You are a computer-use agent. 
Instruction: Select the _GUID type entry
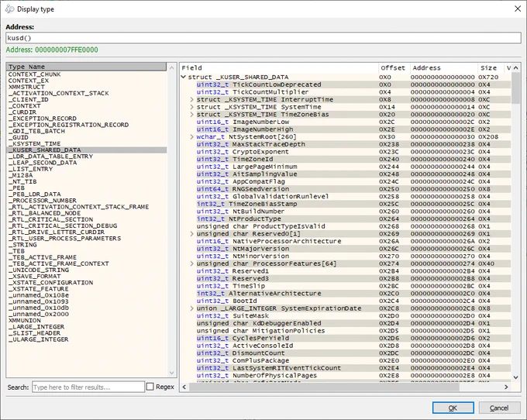coord(86,137)
